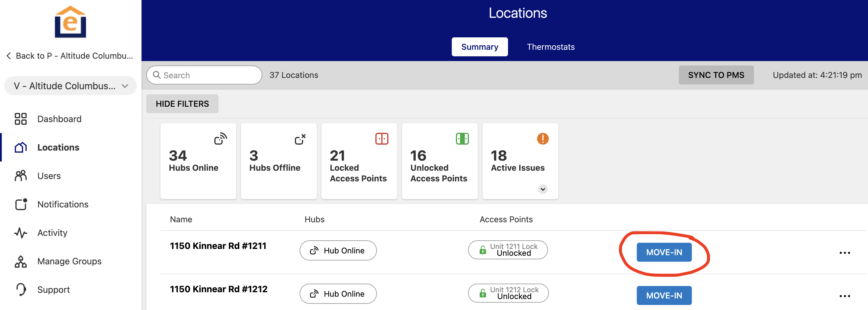Open Support from the sidebar
This screenshot has height=310, width=868.
(54, 290)
